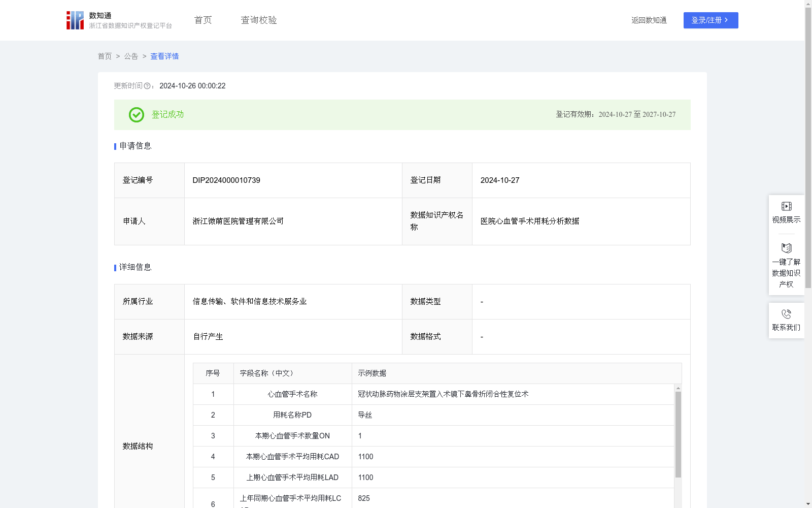Open the 视频展示 video icon
Viewport: 812px width, 508px height.
[786, 206]
